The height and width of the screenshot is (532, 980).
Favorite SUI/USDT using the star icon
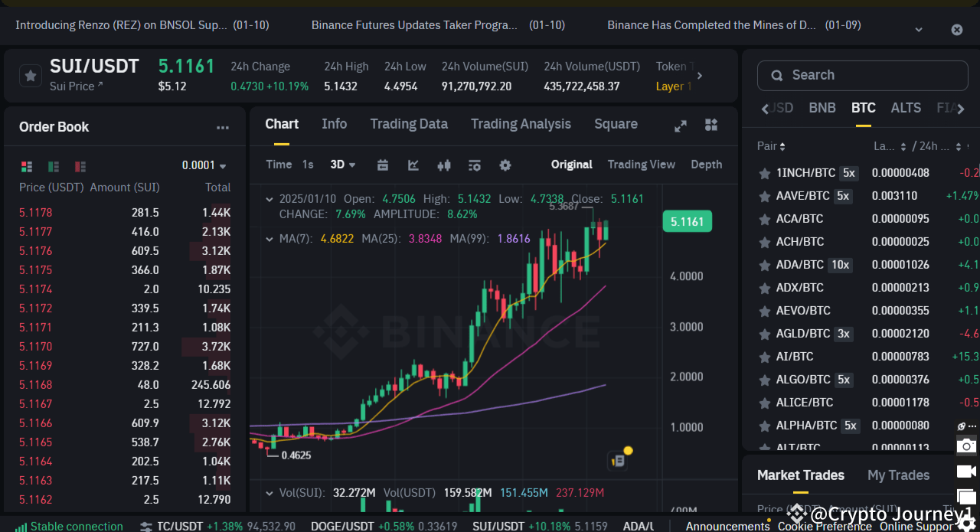[x=30, y=76]
